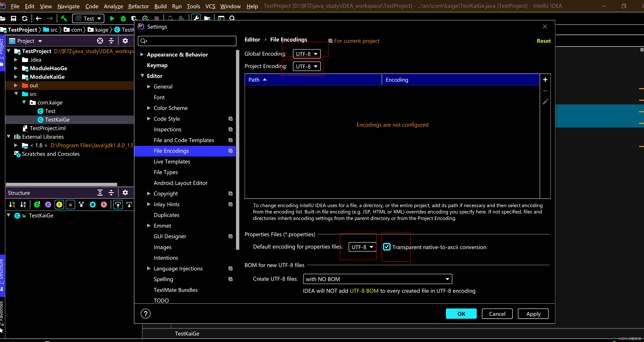Click the Synchronize refresh icon in toolbar
Screen dimensions: 644x342
(25, 18)
